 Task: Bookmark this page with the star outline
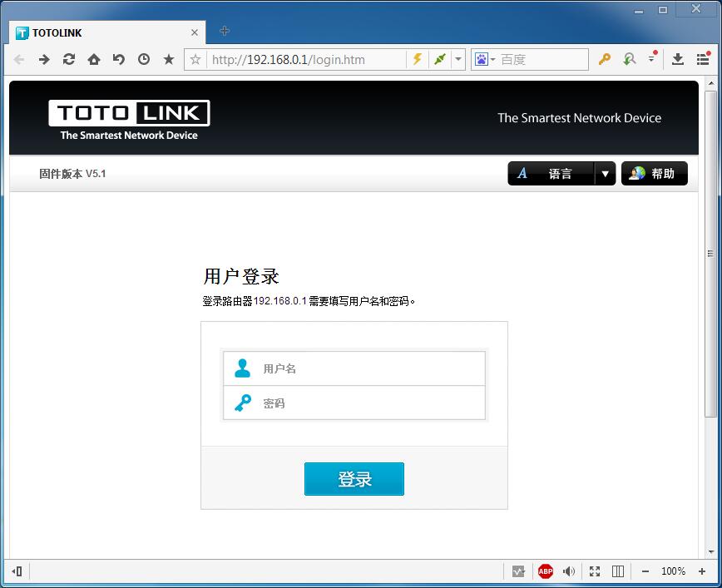click(195, 59)
